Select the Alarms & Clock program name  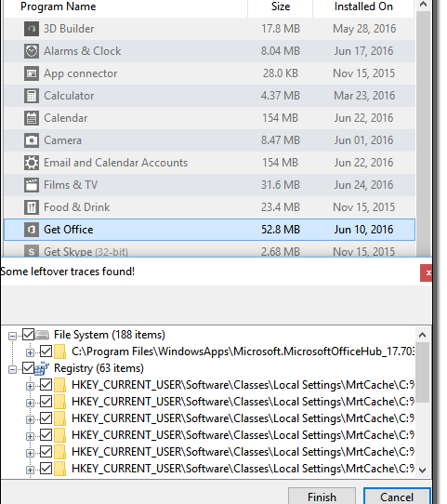pos(82,51)
